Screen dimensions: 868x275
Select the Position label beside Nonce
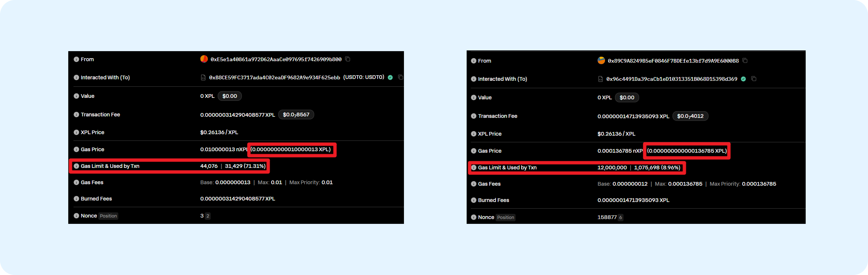click(108, 216)
